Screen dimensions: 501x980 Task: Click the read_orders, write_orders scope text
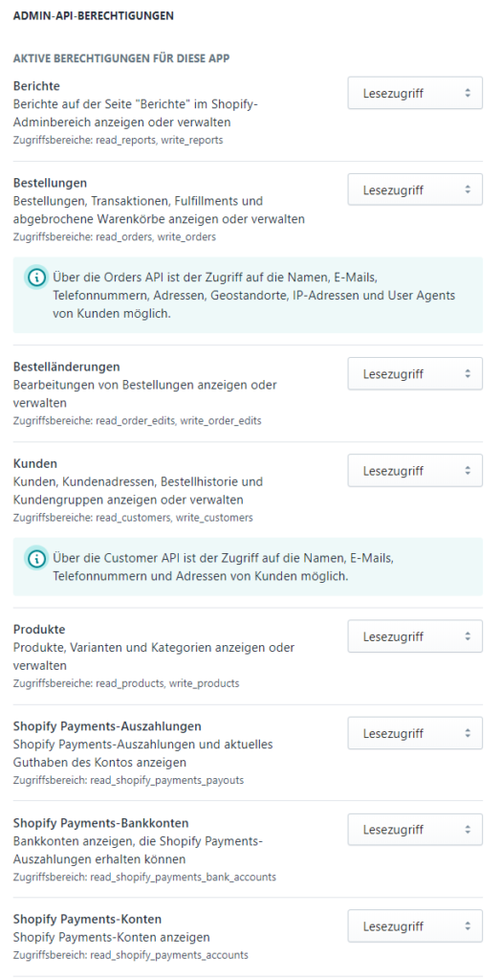156,237
